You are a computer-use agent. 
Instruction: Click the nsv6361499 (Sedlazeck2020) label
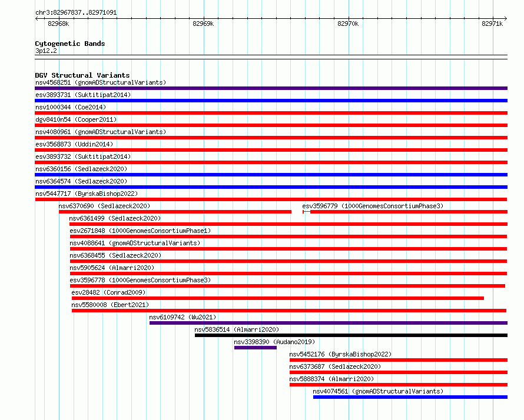click(115, 218)
